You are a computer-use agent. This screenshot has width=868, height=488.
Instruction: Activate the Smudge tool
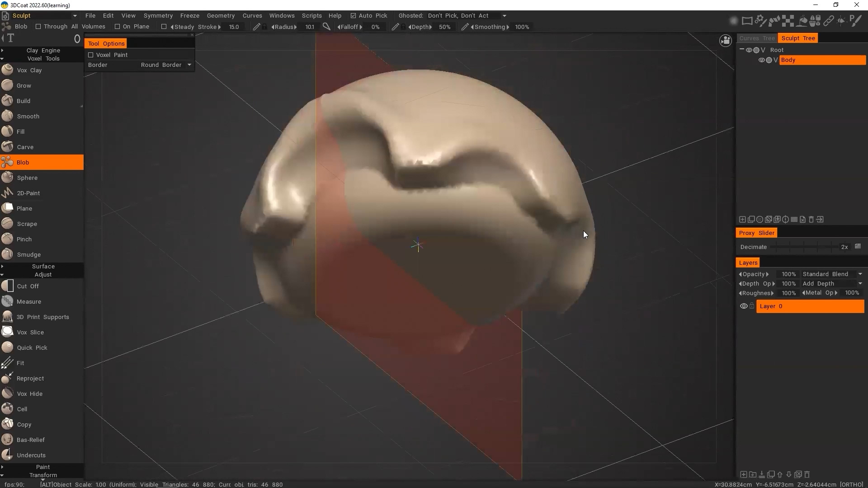28,254
